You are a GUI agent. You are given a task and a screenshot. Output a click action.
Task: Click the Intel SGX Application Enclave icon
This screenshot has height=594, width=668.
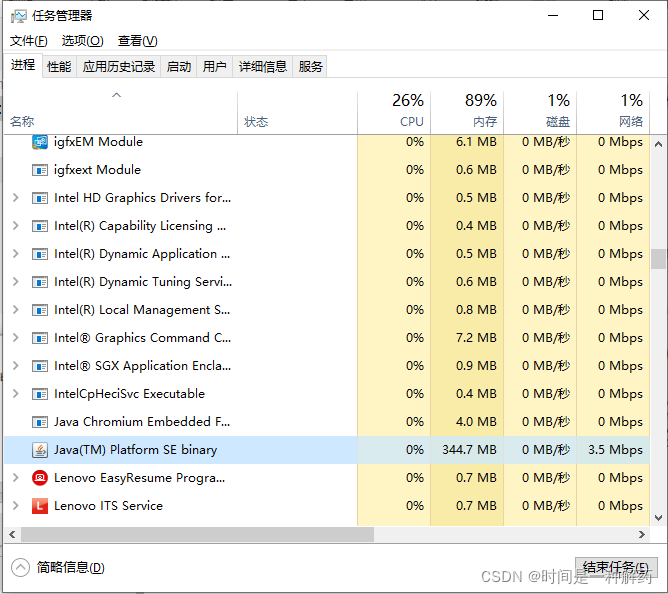click(x=40, y=366)
